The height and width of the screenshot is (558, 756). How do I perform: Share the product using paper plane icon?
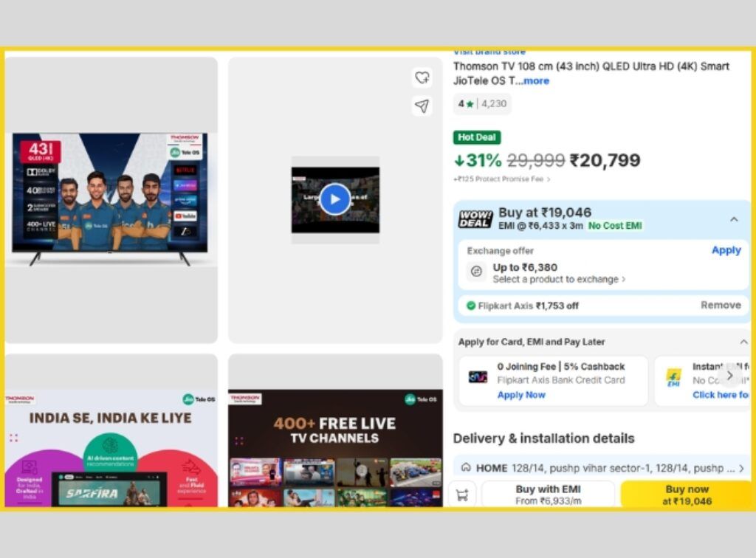tap(422, 106)
